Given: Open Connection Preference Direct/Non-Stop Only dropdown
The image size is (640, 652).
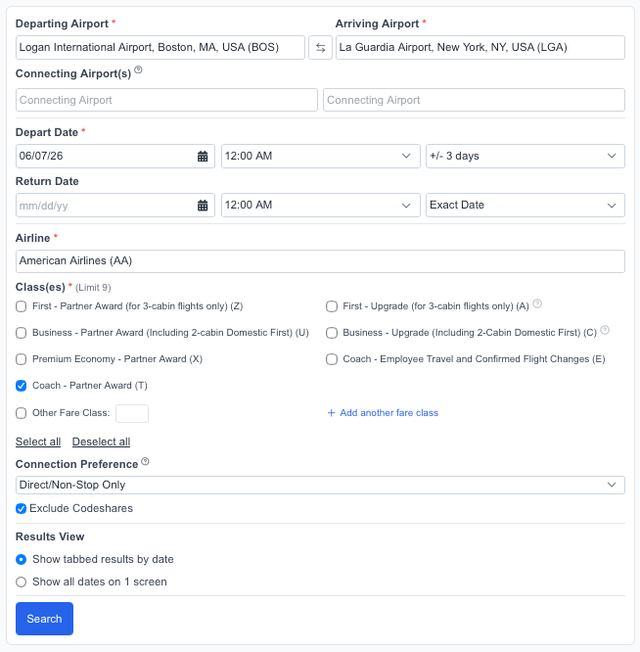Looking at the screenshot, I should tap(320, 485).
